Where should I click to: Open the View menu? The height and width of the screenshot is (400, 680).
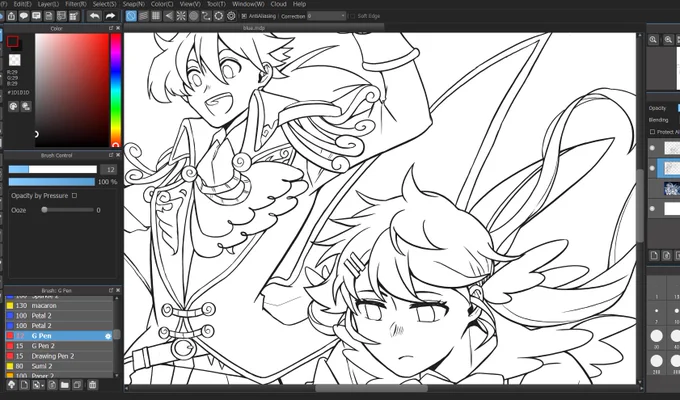click(190, 4)
